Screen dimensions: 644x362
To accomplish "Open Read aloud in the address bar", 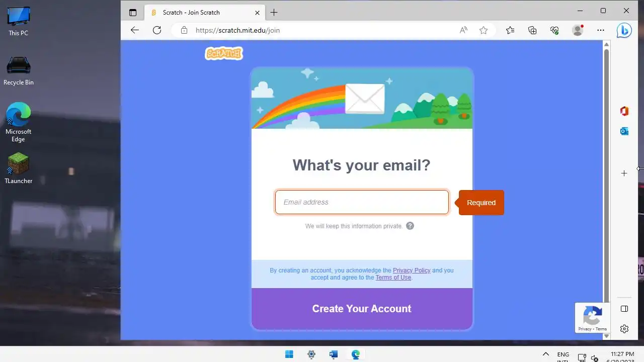I will click(x=463, y=30).
